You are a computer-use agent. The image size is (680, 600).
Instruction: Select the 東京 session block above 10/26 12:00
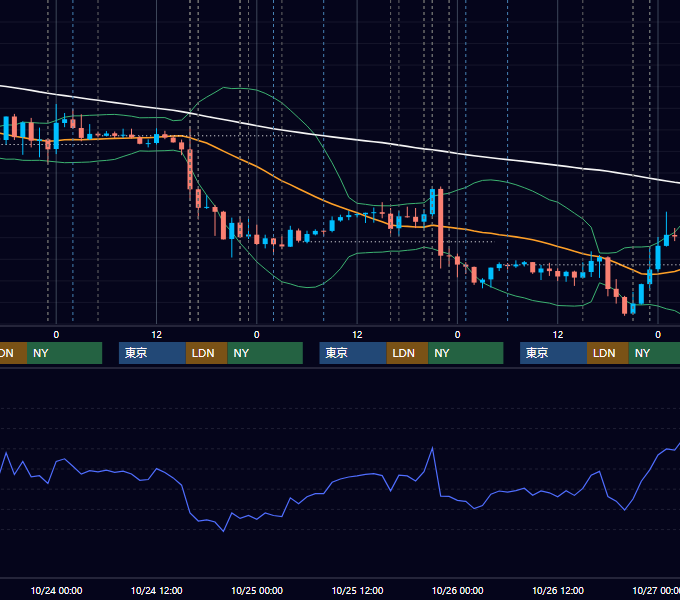point(553,353)
